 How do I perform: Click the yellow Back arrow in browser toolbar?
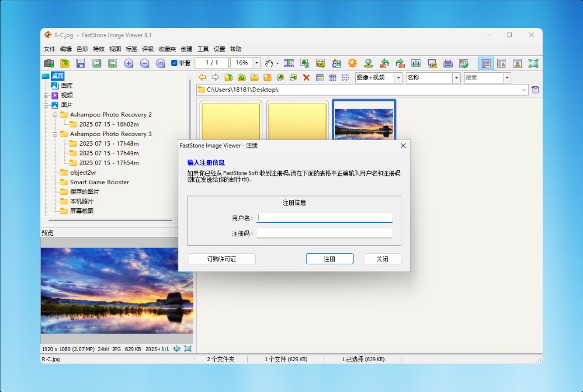pyautogui.click(x=202, y=77)
